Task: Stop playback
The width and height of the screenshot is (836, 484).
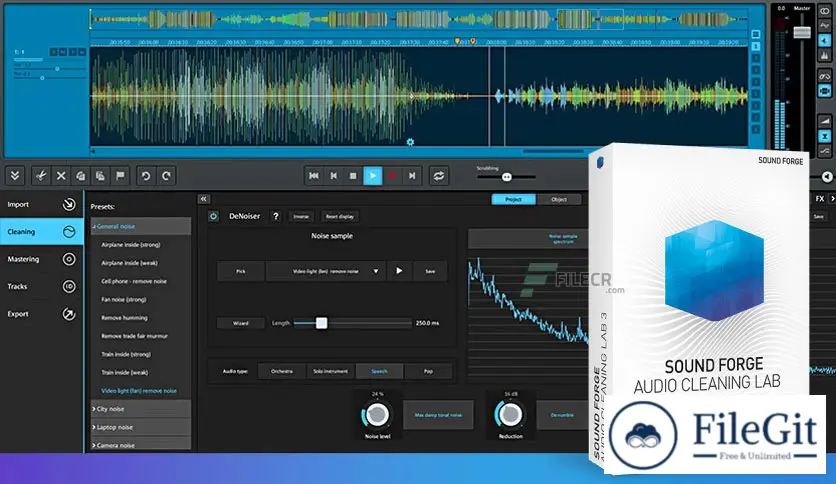Action: coord(353,175)
